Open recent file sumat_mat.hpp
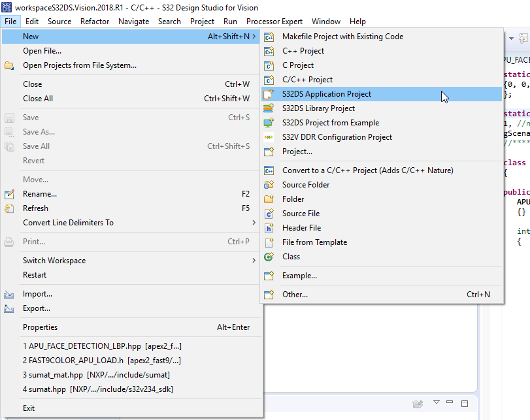 click(131, 375)
